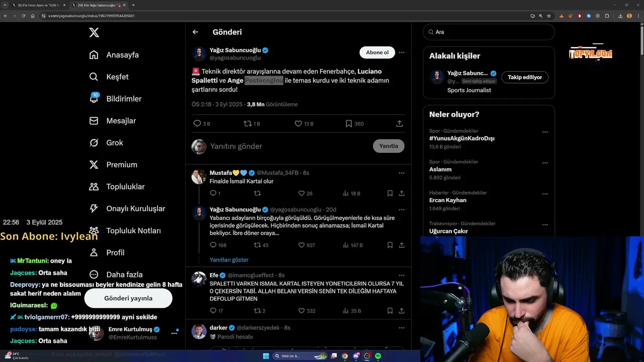
Task: Share Efe's comment
Action: point(401,311)
